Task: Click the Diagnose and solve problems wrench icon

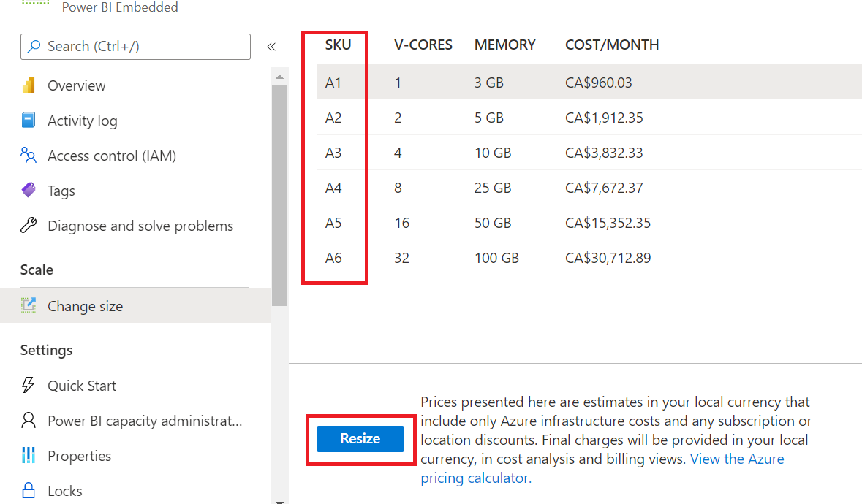Action: pyautogui.click(x=29, y=226)
